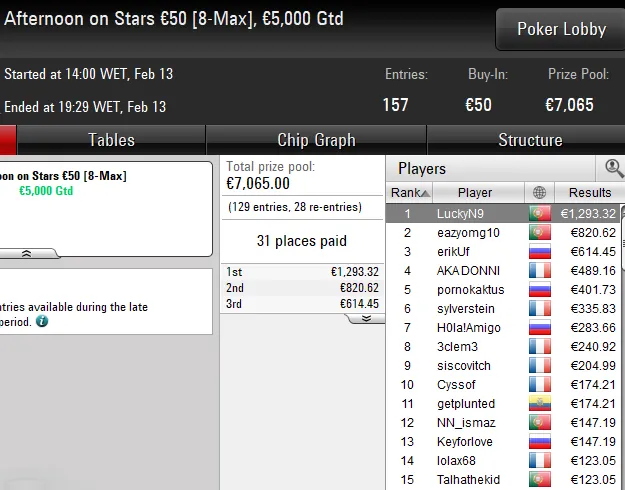Click the globe country column header
The height and width of the screenshot is (490, 625).
pyautogui.click(x=539, y=193)
